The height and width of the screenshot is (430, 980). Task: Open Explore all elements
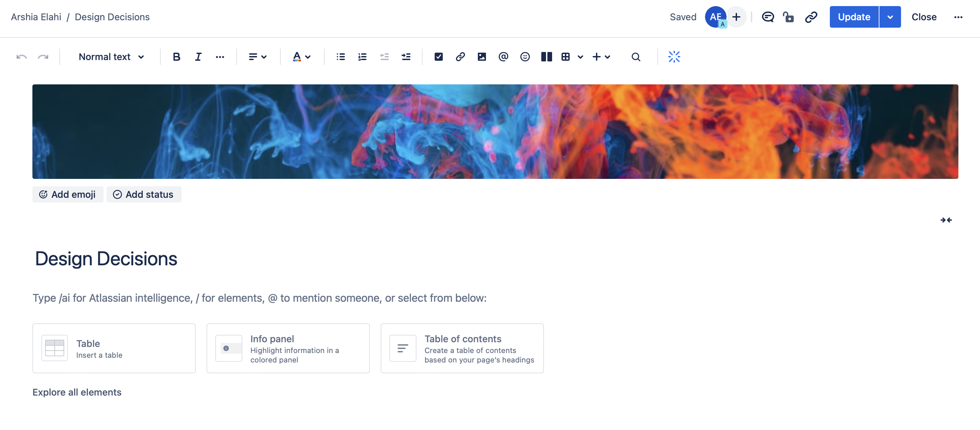[77, 392]
